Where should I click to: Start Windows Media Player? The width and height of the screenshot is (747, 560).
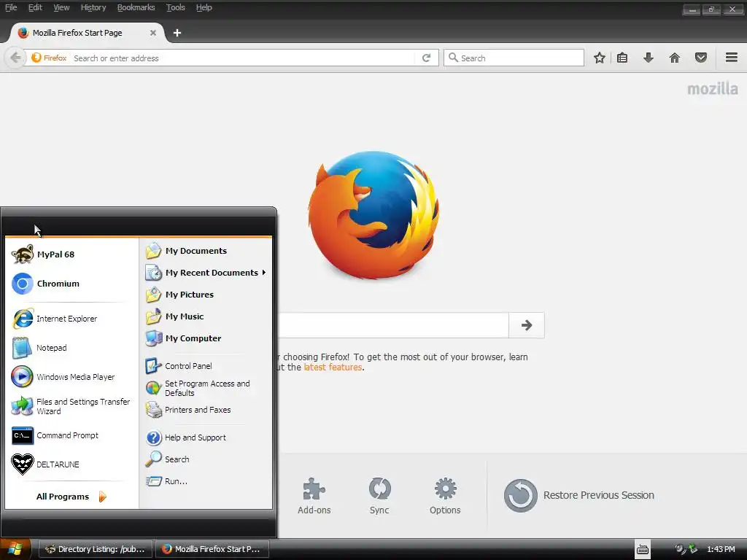(x=70, y=377)
